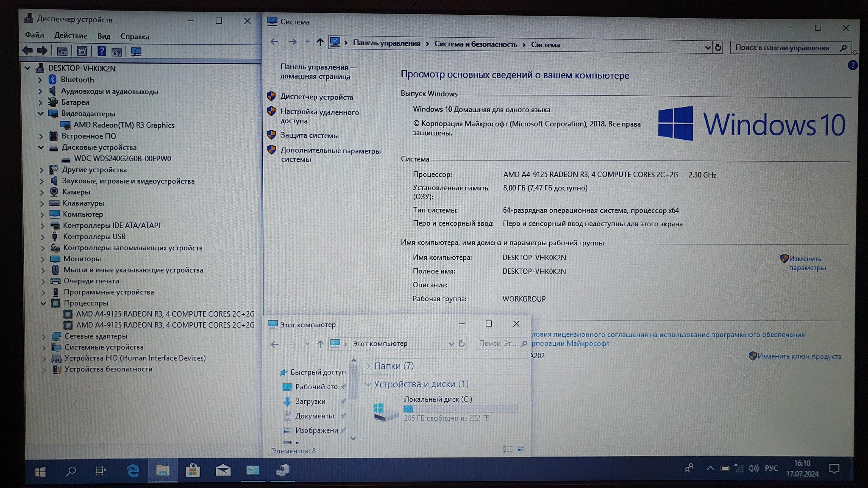868x488 pixels.
Task: Switch to large icons view in Explorer status bar
Action: pyautogui.click(x=521, y=449)
